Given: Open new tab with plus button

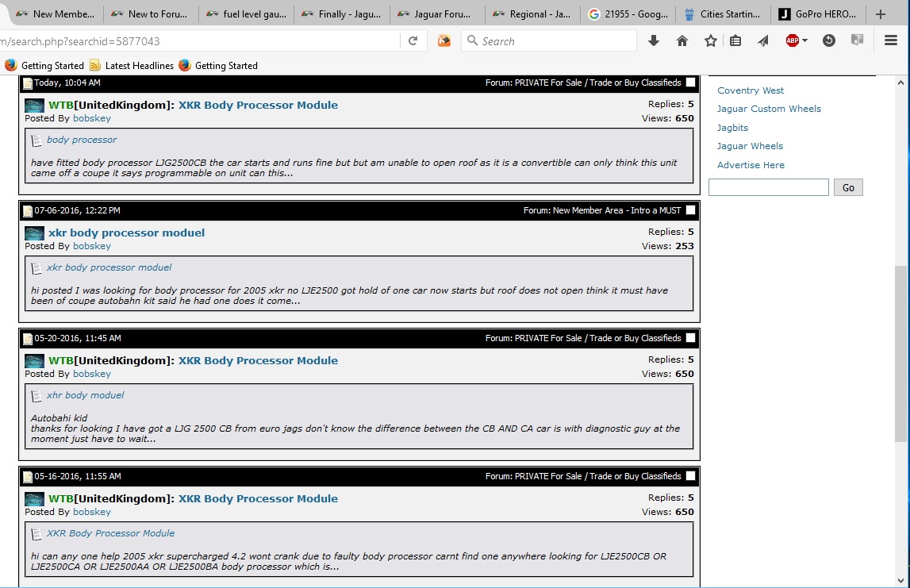Looking at the screenshot, I should 880,14.
